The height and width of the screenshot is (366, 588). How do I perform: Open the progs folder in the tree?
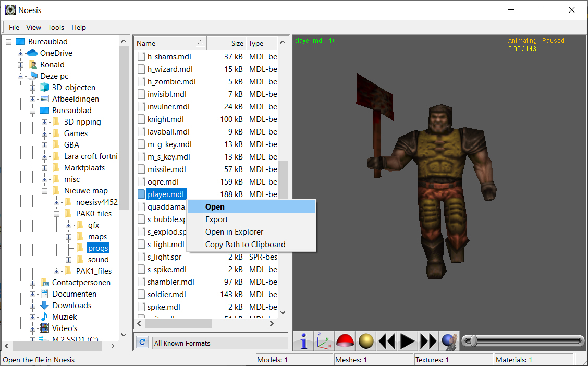[x=97, y=248]
